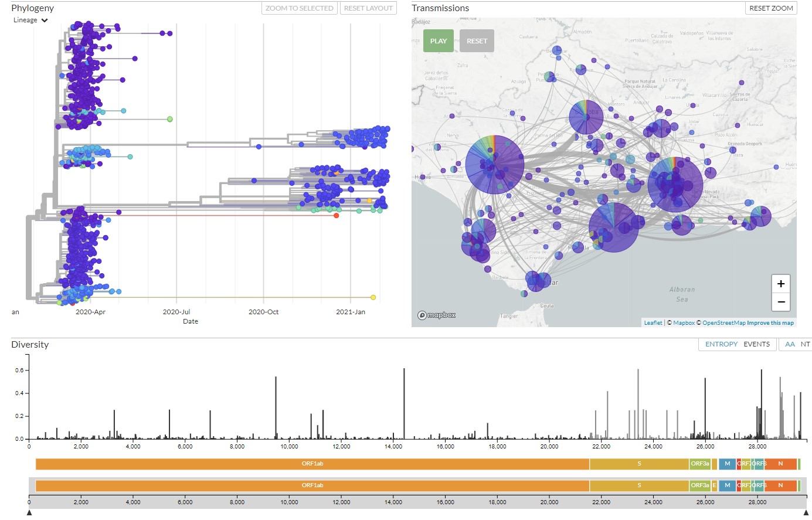Switch diversity panel to Events
This screenshot has width=812, height=520.
(756, 344)
